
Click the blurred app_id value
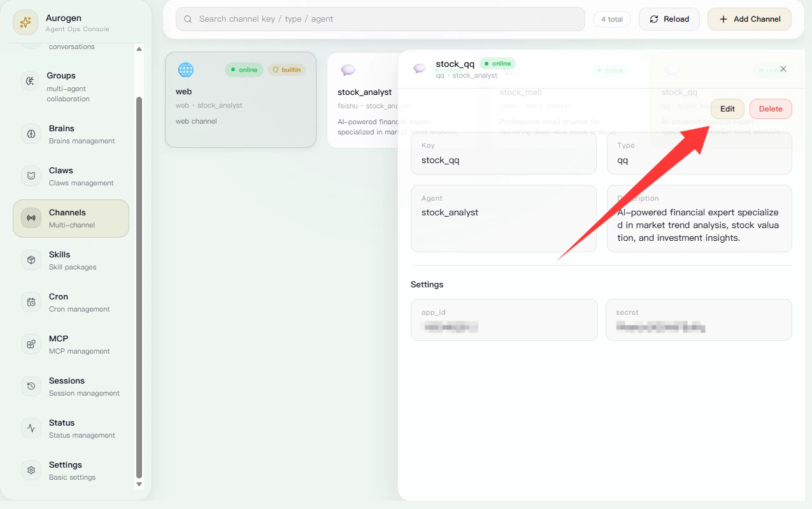tap(452, 327)
